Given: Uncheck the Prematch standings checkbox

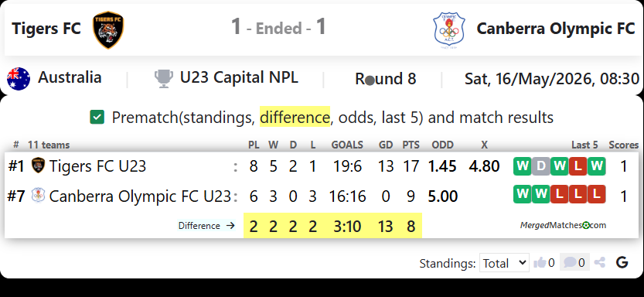Looking at the screenshot, I should click(x=97, y=118).
